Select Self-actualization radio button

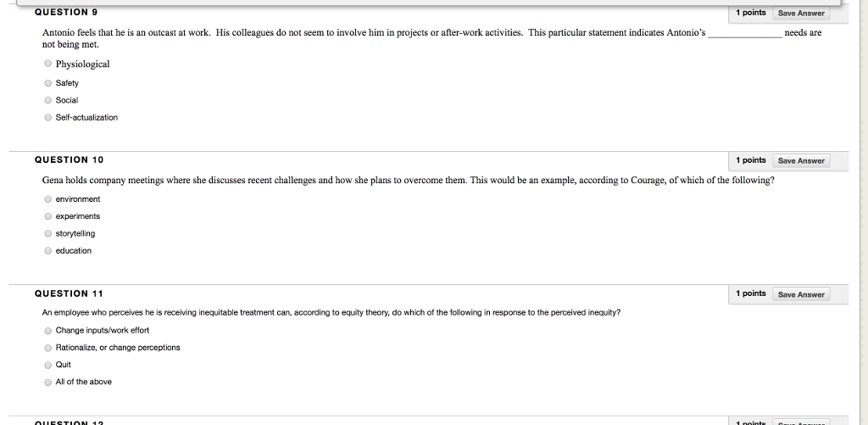(47, 117)
